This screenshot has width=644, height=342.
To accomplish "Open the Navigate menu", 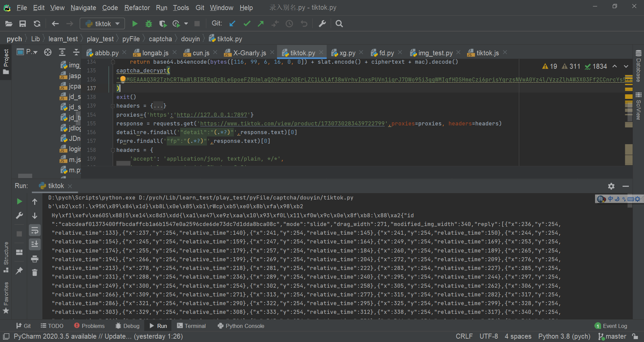I will coord(83,7).
